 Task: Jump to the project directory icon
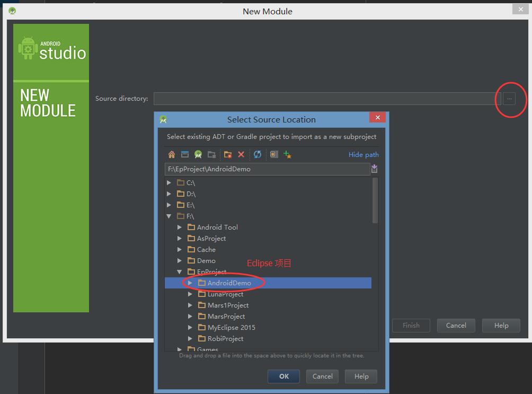point(198,154)
